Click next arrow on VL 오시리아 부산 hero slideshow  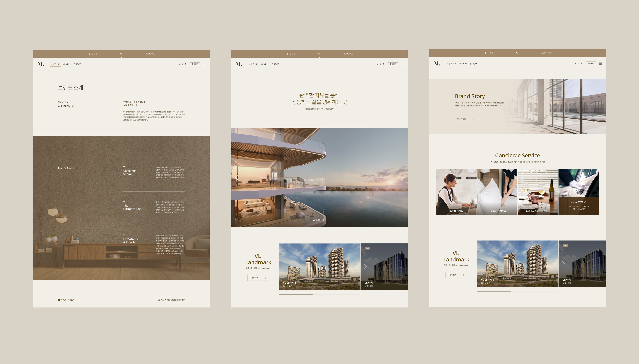click(x=402, y=177)
